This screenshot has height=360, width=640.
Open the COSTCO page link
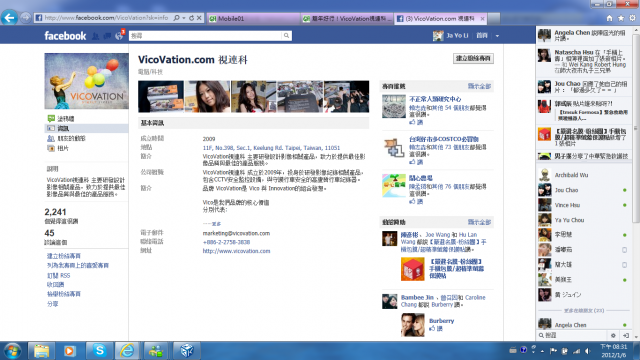pyautogui.click(x=444, y=139)
